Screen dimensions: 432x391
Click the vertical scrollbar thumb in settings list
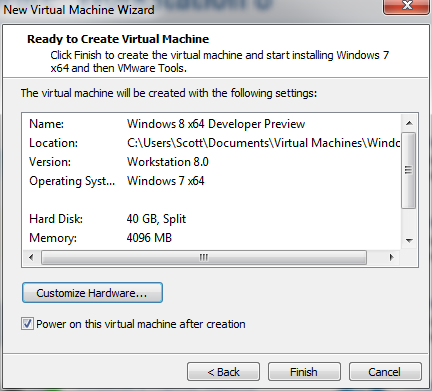[x=409, y=170]
